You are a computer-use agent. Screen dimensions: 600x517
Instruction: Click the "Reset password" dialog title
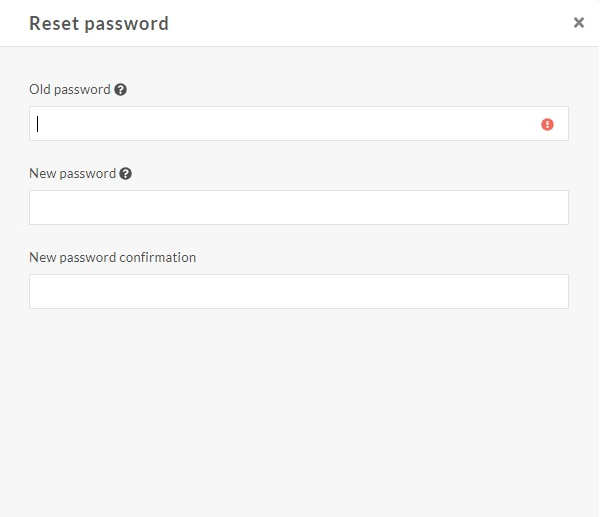[x=99, y=23]
